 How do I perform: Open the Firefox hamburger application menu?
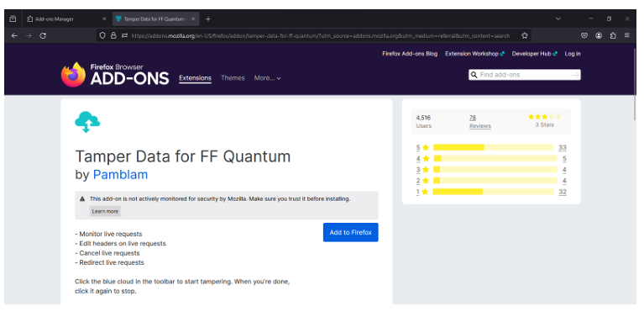coord(626,35)
